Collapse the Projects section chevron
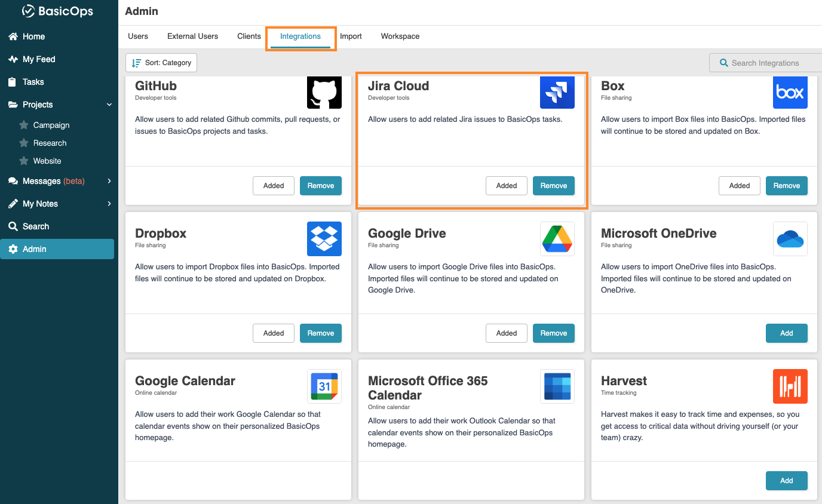 (x=109, y=105)
